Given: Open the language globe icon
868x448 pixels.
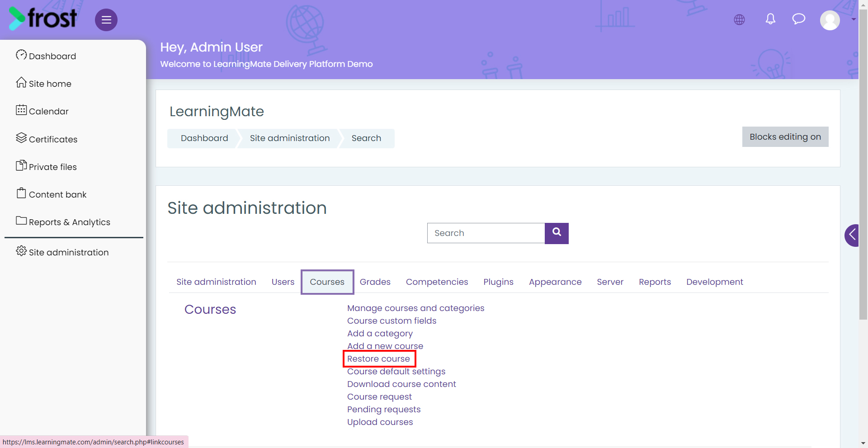Looking at the screenshot, I should click(x=739, y=19).
